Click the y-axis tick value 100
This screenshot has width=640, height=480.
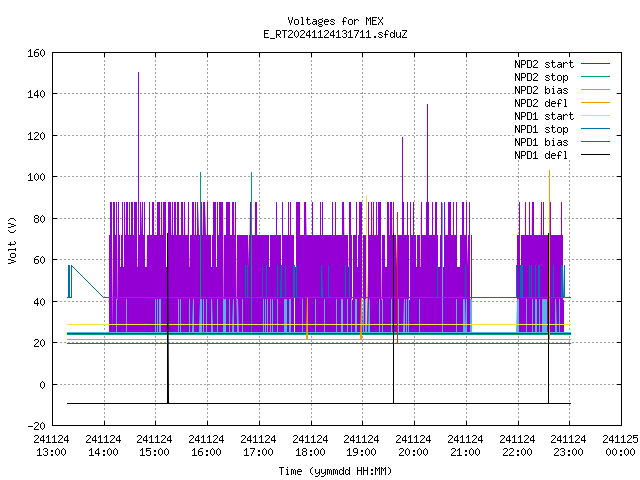tap(36, 177)
